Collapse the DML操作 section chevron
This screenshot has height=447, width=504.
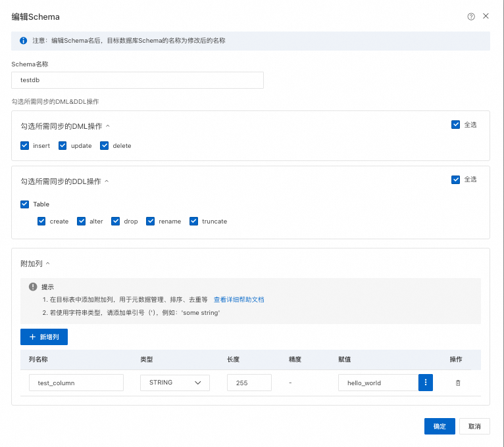108,126
